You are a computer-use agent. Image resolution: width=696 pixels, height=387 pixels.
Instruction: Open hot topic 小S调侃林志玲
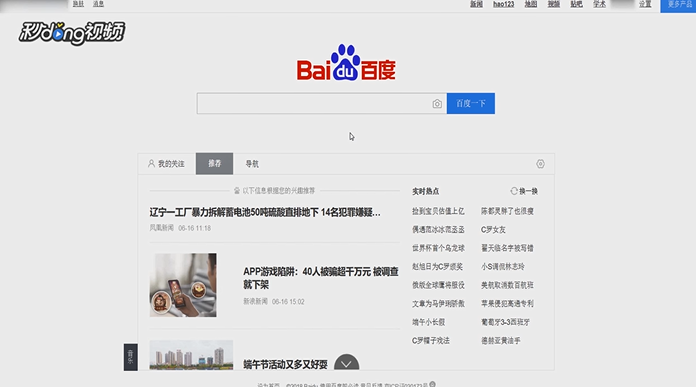pyautogui.click(x=503, y=267)
